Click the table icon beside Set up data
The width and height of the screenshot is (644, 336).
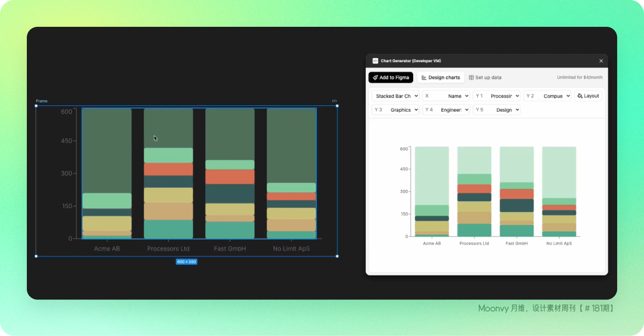point(471,78)
